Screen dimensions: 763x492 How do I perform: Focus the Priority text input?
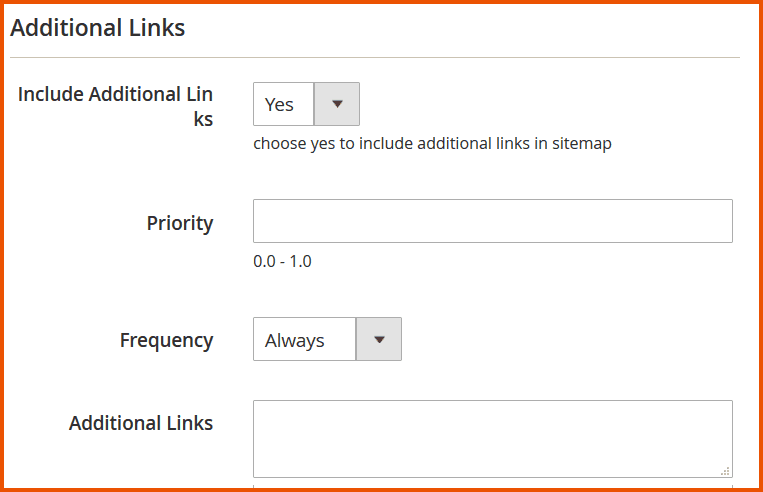pyautogui.click(x=492, y=221)
